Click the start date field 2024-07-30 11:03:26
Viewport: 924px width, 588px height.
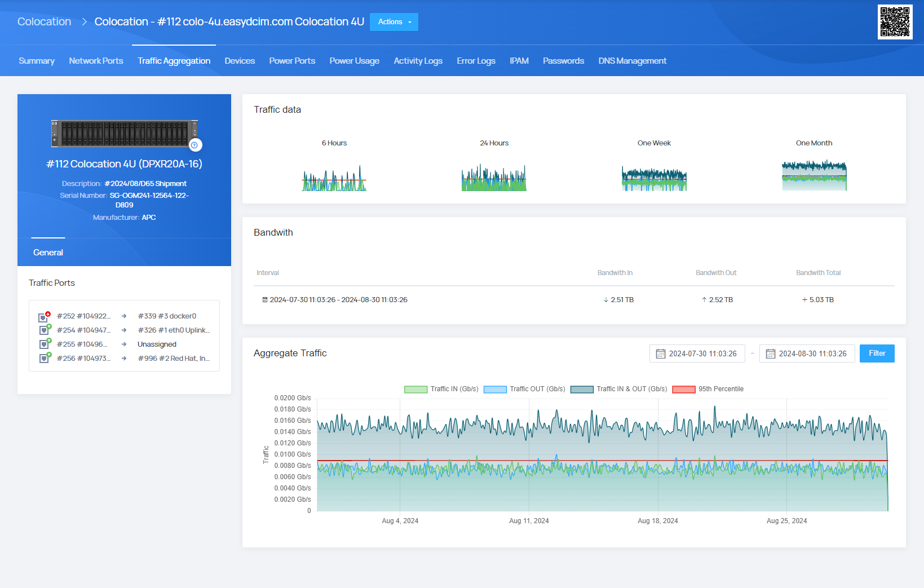[697, 353]
